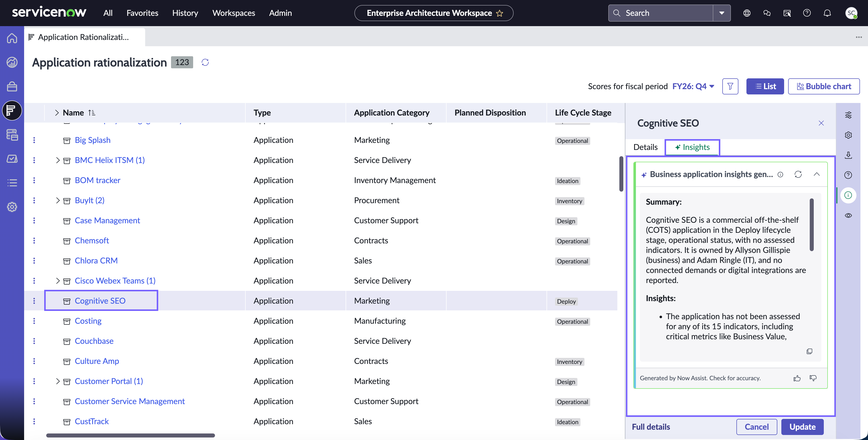Select the Insights tab
The width and height of the screenshot is (868, 440).
coord(692,147)
